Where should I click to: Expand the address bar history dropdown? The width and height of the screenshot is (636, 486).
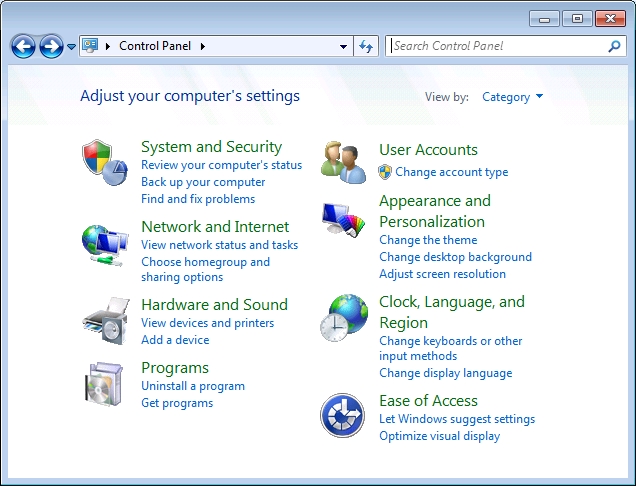coord(343,46)
